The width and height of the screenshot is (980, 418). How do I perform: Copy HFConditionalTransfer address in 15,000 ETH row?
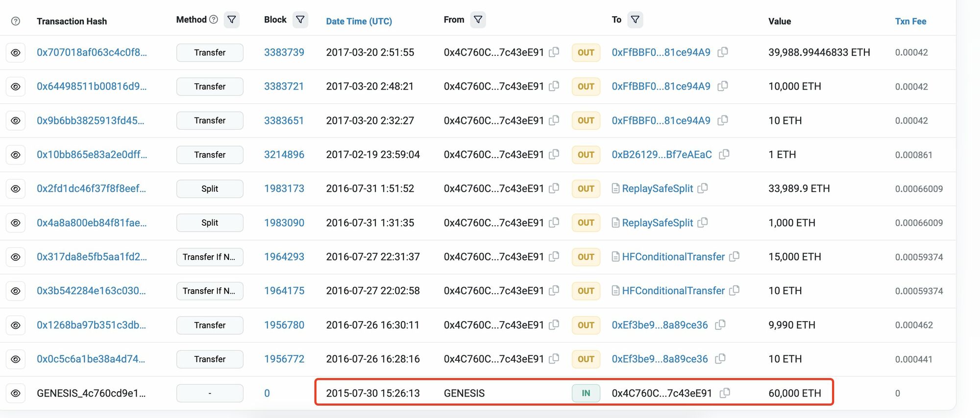pyautogui.click(x=734, y=256)
